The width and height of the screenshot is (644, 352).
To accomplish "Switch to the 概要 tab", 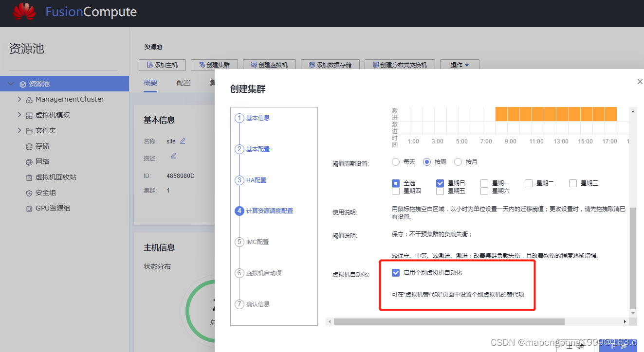I will tap(150, 83).
